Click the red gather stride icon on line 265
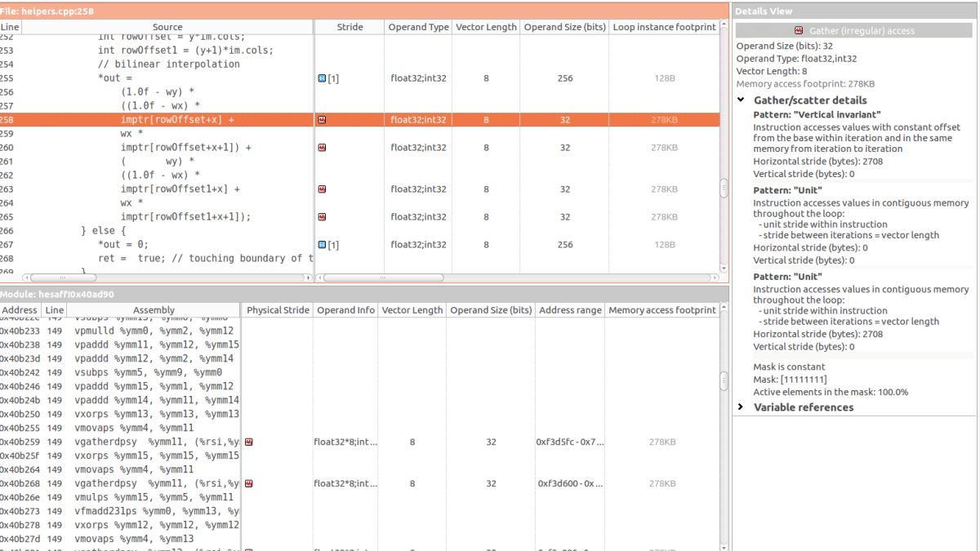This screenshot has height=551, width=980. pyautogui.click(x=322, y=216)
